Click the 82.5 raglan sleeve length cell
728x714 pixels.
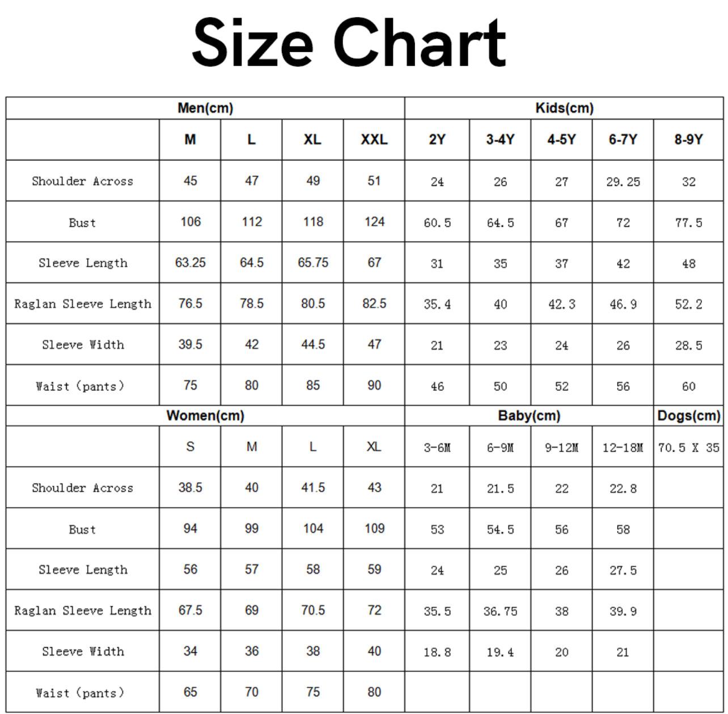374,303
